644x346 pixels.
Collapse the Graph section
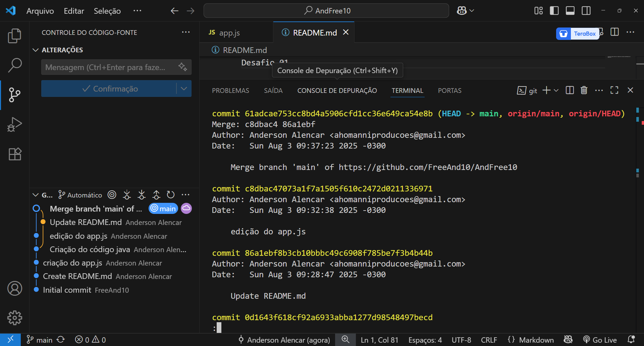pyautogui.click(x=35, y=195)
